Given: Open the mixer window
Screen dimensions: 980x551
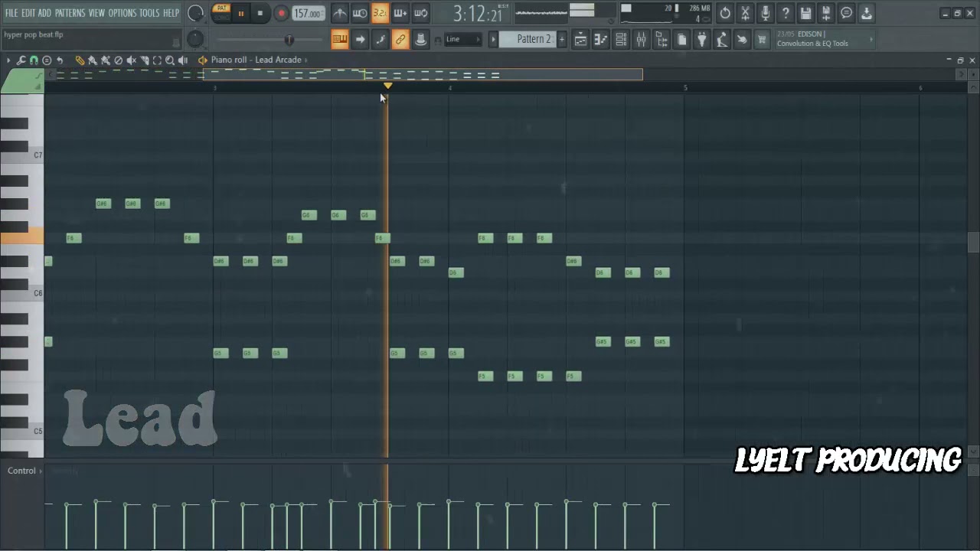Looking at the screenshot, I should tap(641, 40).
